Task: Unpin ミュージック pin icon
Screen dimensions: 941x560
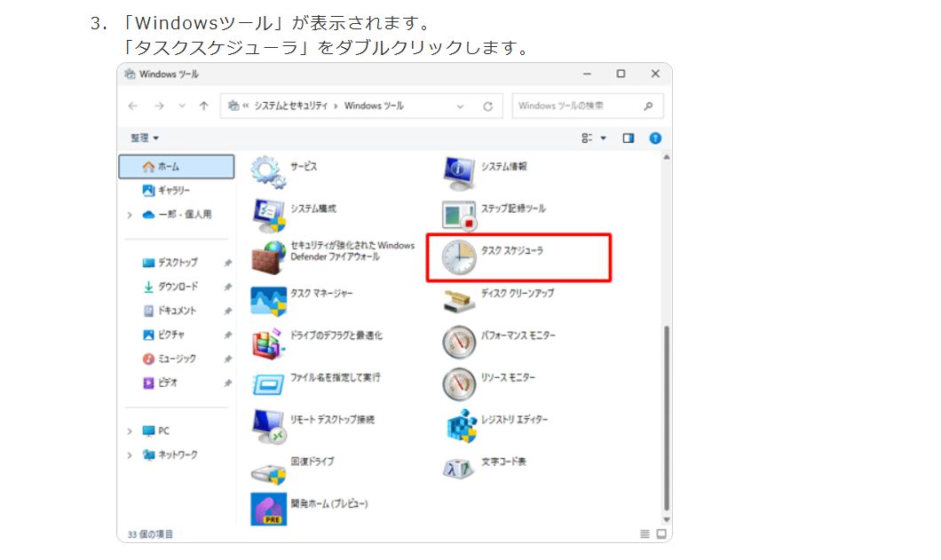Action: [227, 359]
